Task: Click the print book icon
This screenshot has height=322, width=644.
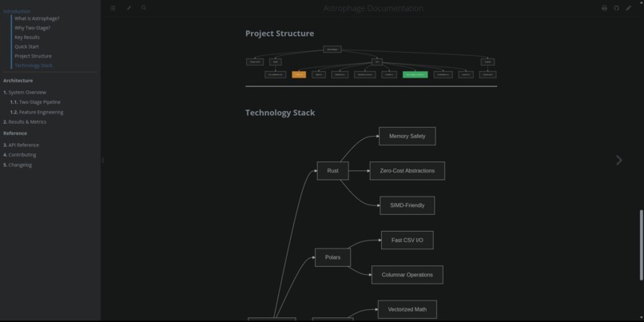Action: point(604,8)
